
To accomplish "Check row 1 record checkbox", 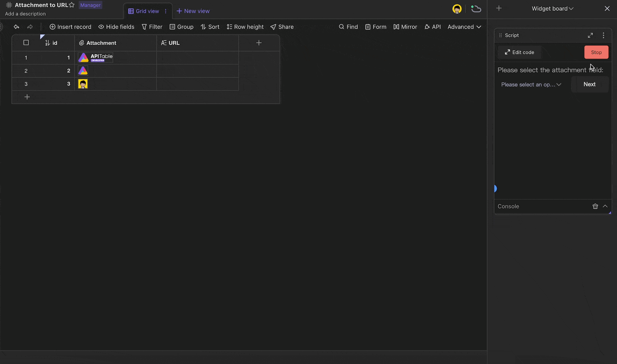I will pos(26,57).
